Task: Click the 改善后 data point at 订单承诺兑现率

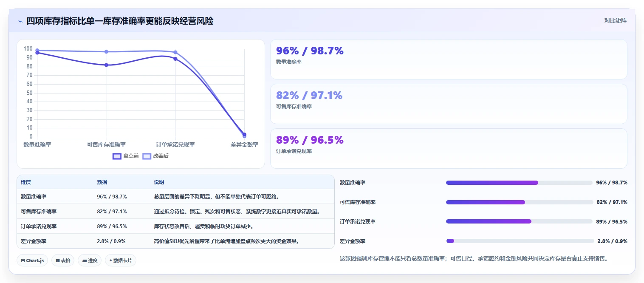Action: click(175, 52)
